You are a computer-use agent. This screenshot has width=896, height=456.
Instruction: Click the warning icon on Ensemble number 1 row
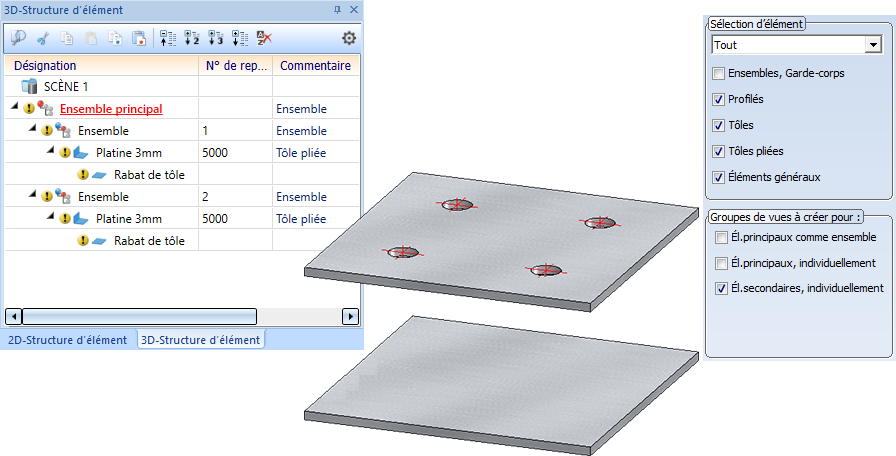(x=47, y=131)
